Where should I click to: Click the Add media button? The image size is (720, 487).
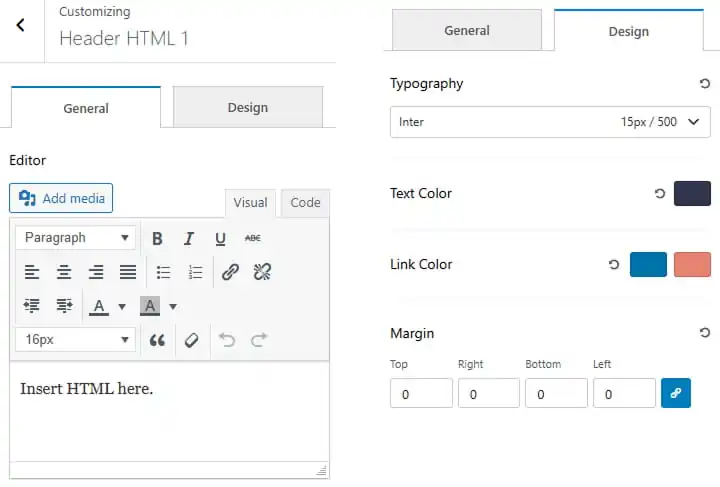tap(61, 198)
